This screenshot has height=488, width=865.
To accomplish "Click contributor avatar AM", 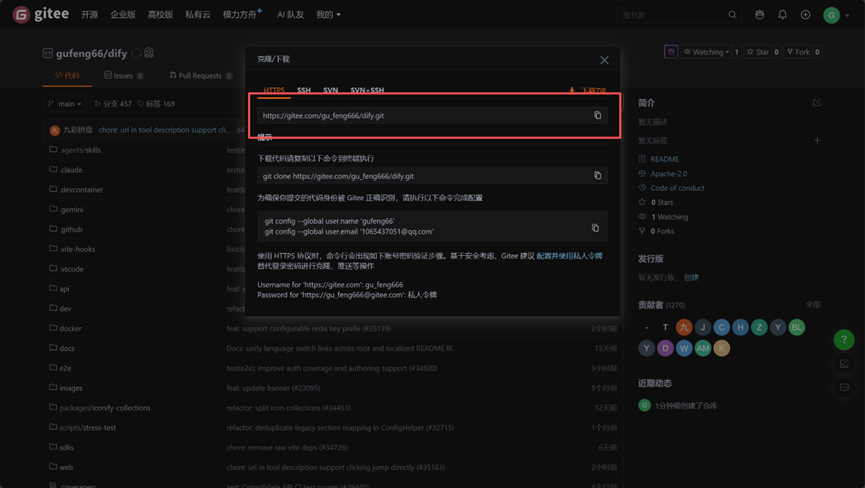I will (x=703, y=348).
